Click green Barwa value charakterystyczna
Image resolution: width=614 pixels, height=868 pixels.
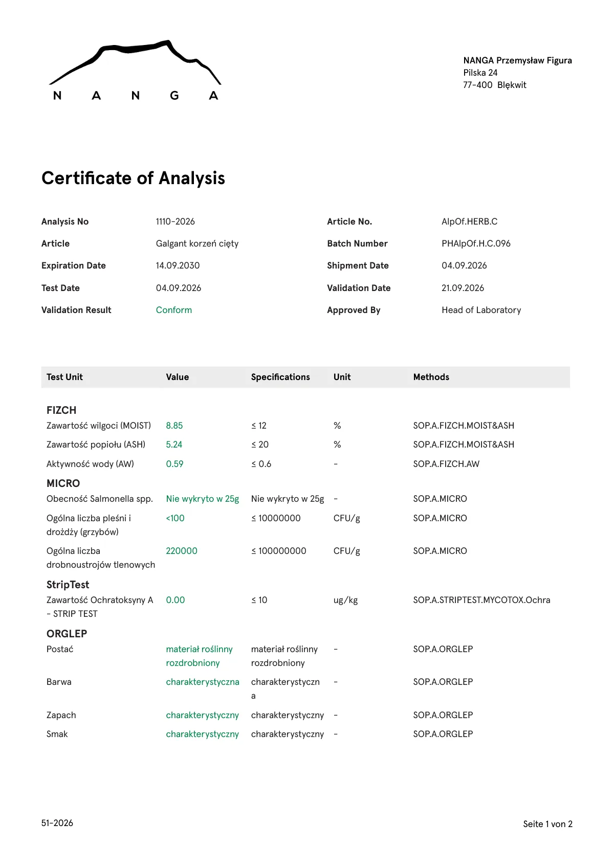click(203, 682)
